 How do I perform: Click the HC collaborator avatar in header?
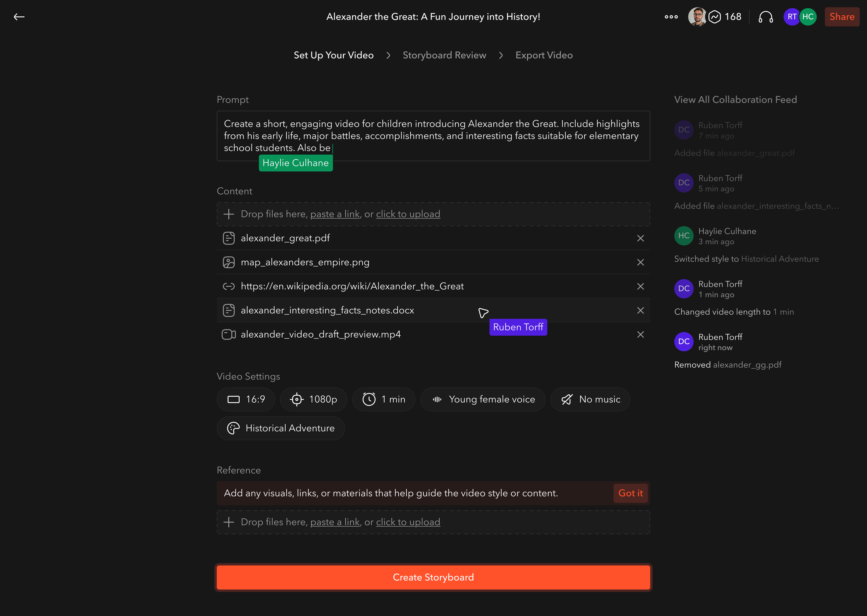pyautogui.click(x=808, y=17)
